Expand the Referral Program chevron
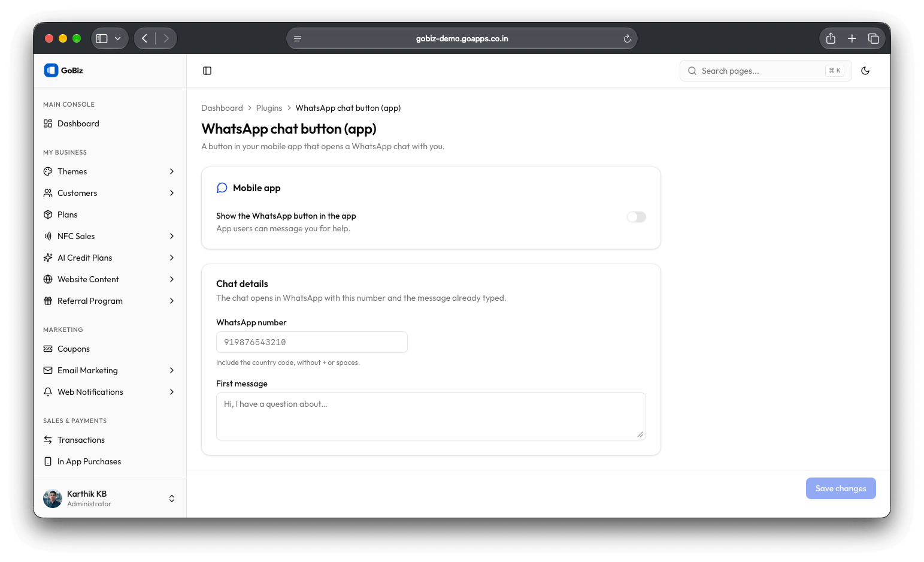 coord(172,301)
